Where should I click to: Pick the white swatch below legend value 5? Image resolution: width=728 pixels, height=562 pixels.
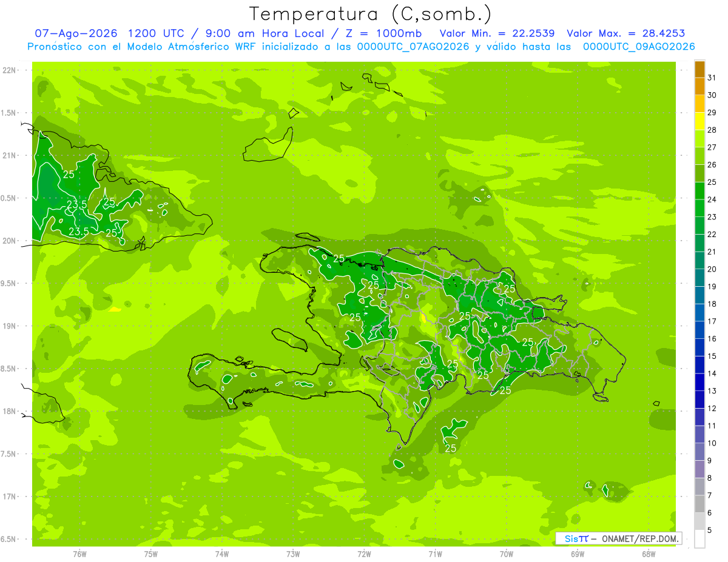pos(699,538)
